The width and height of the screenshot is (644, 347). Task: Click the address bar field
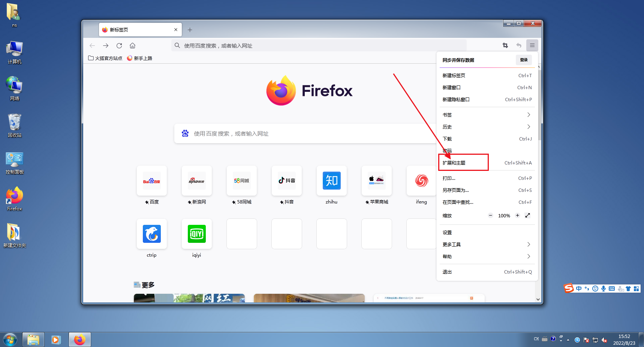tap(319, 45)
